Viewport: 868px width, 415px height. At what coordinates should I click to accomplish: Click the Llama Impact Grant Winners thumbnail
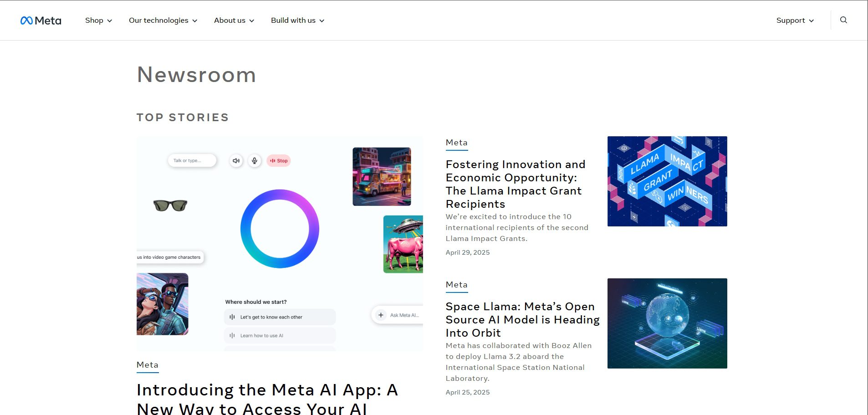tap(667, 181)
